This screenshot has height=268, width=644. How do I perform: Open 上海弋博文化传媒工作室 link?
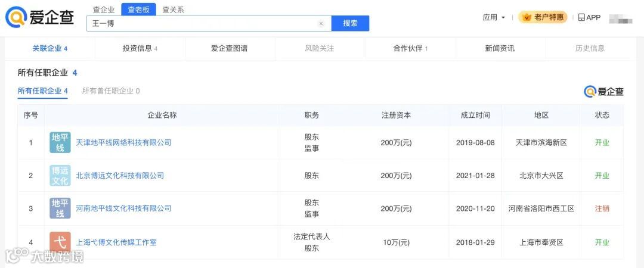[116, 242]
